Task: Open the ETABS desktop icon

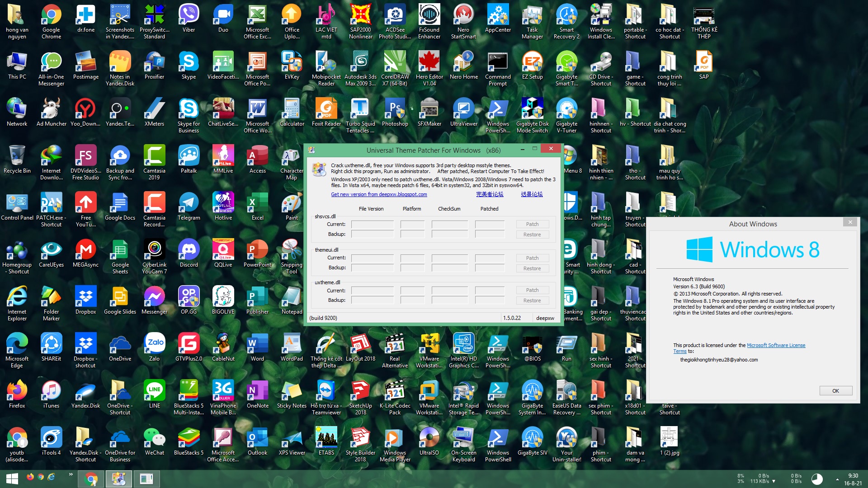Action: tap(326, 441)
